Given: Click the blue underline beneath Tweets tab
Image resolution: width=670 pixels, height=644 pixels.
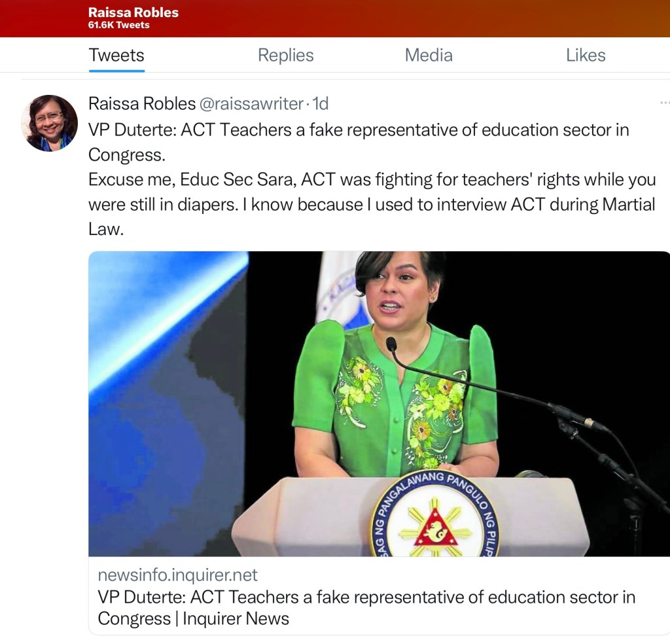Looking at the screenshot, I should [116, 71].
